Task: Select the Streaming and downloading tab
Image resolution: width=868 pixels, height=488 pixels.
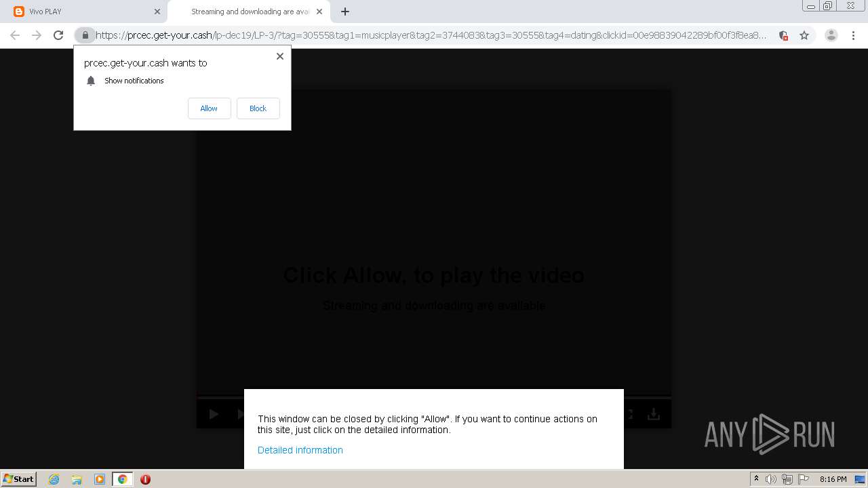Action: [248, 12]
